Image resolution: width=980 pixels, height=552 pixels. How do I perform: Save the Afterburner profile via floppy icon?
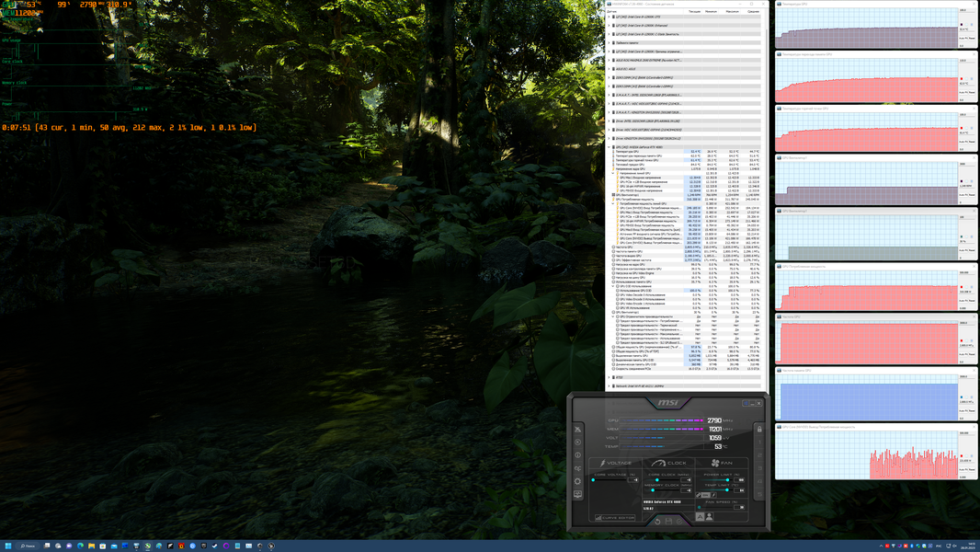point(668,522)
